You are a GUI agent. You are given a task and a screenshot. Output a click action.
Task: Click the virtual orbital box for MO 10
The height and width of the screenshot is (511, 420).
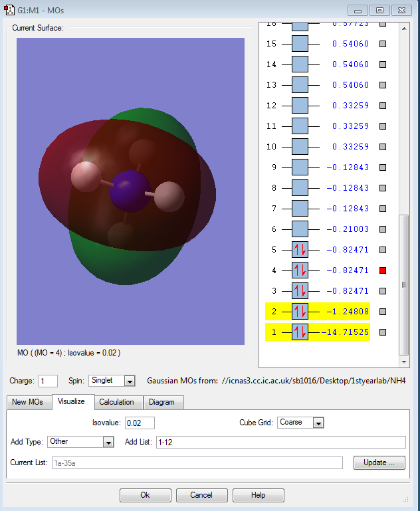[300, 147]
